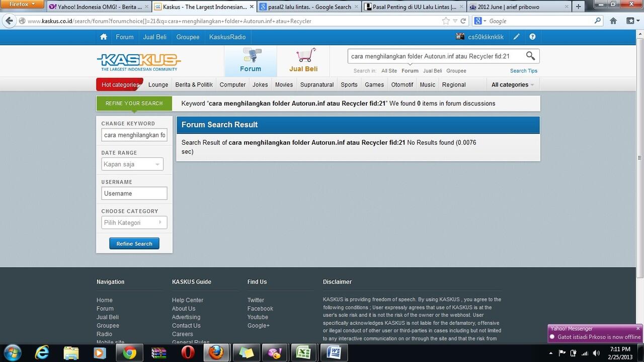
Task: Open the All categories dropdown
Action: [510, 84]
